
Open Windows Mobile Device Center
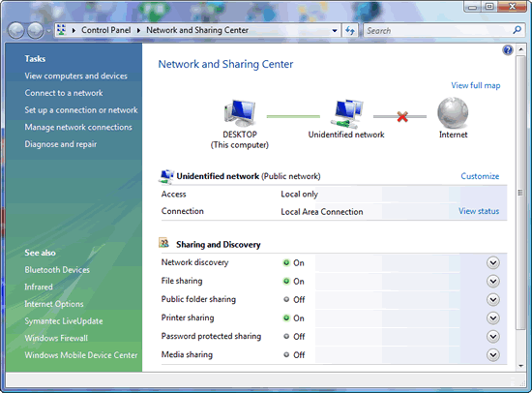(x=80, y=355)
